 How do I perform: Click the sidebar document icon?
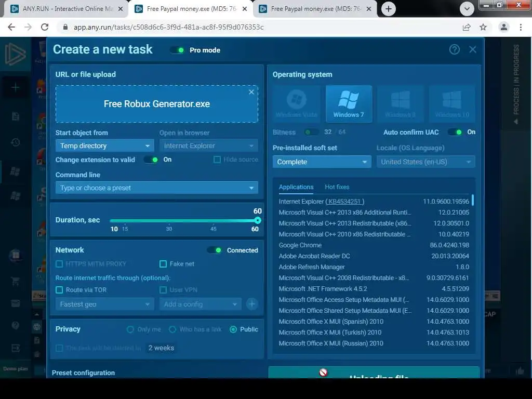[15, 116]
